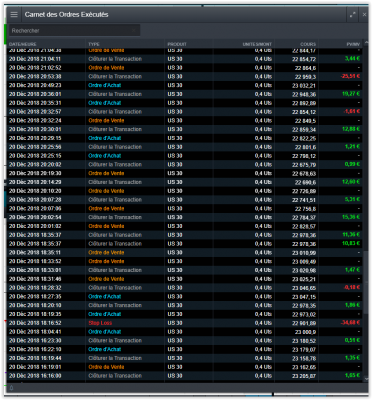Screen dimensions: 372x400
Task: Sort by the COURS column header
Action: (308, 44)
